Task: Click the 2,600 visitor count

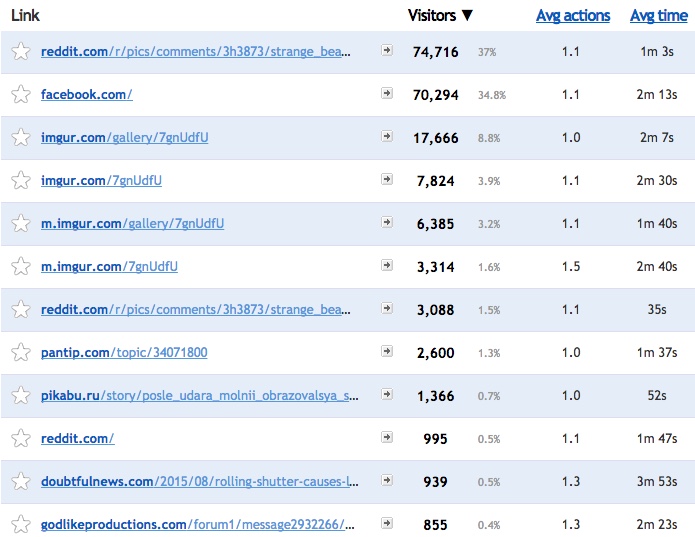Action: [435, 353]
